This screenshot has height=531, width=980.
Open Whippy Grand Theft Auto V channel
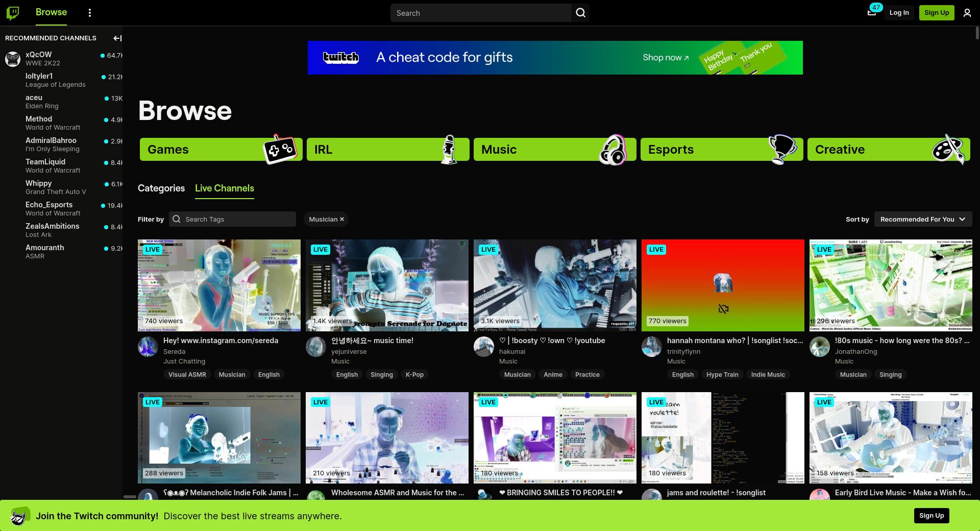tap(61, 187)
